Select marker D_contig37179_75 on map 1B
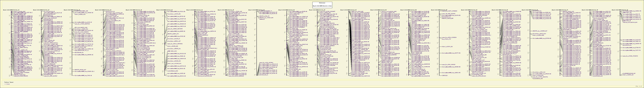The width and height of the screenshot is (644, 88). point(49,11)
